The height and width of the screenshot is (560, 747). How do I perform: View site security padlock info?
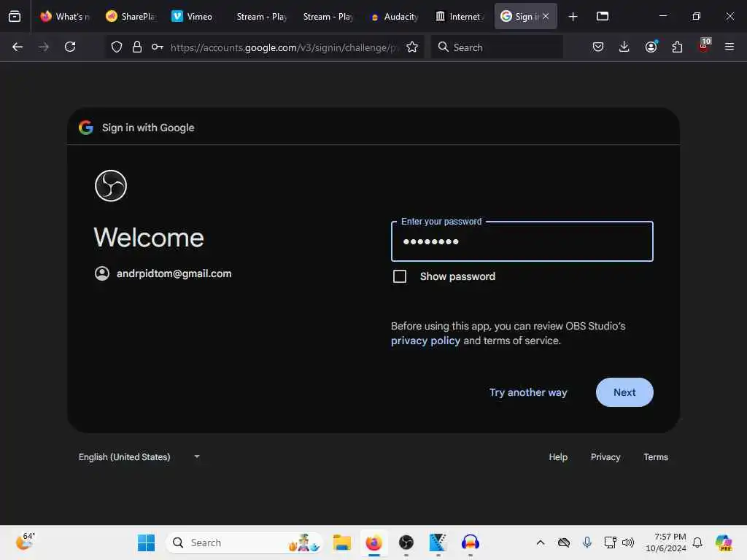pos(137,47)
